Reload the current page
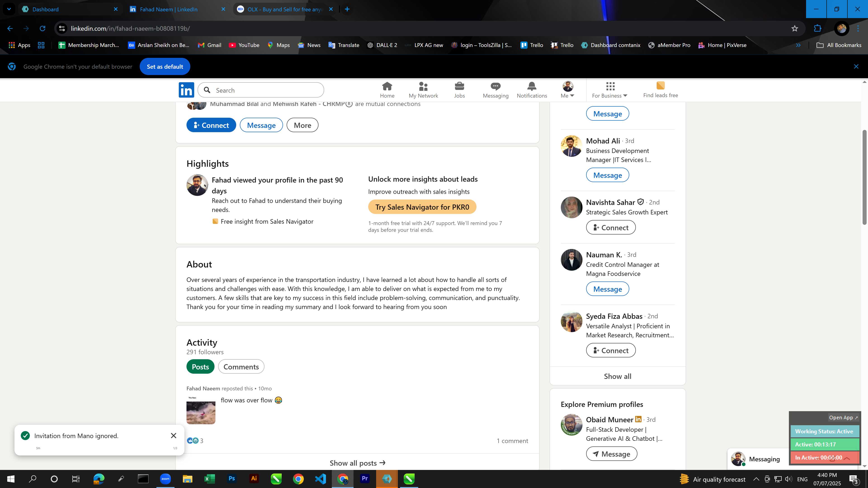This screenshot has width=868, height=488. (42, 29)
